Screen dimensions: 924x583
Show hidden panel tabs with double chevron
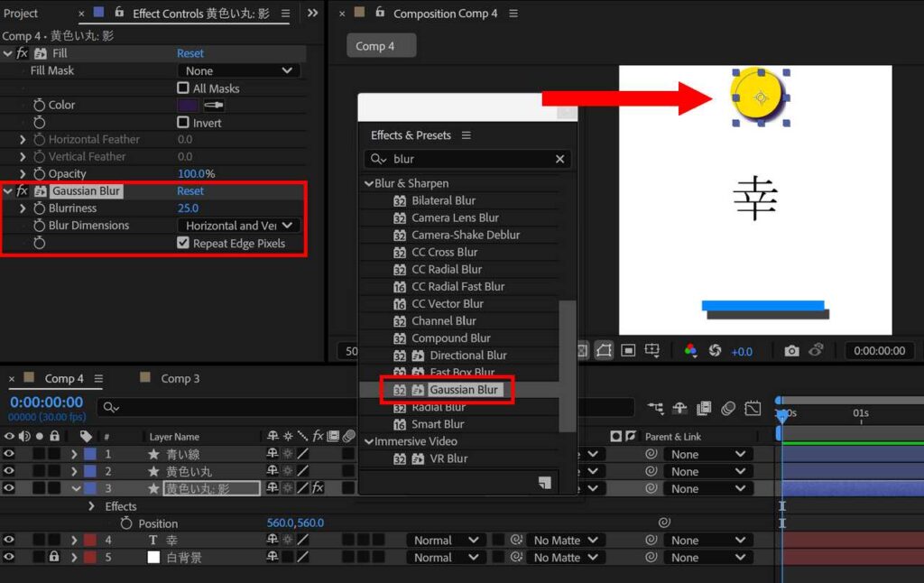312,13
